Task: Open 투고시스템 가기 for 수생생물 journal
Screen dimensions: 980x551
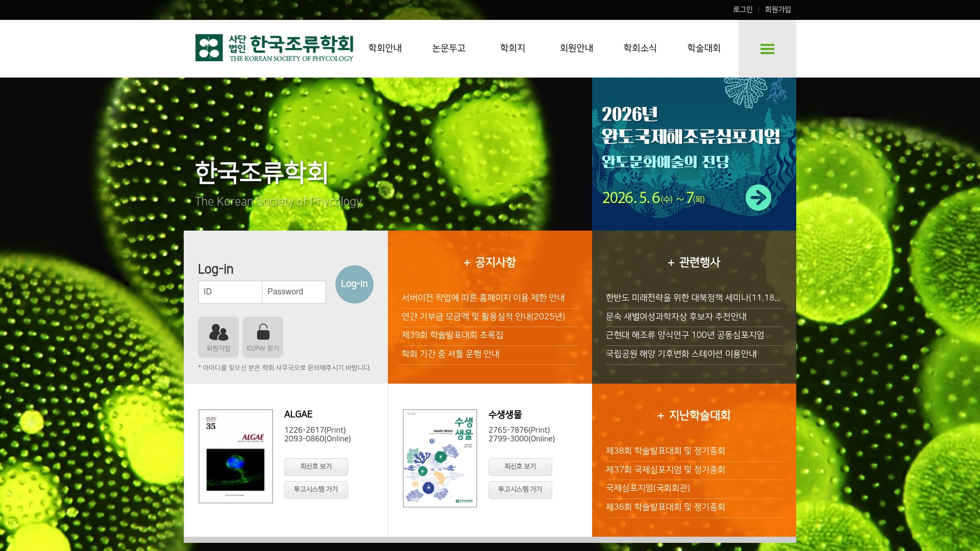Action: 520,490
